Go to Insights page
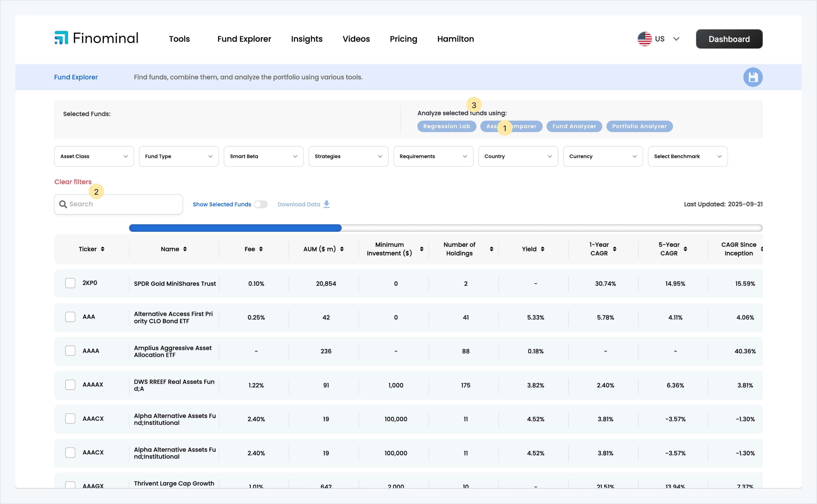817x504 pixels. tap(307, 39)
